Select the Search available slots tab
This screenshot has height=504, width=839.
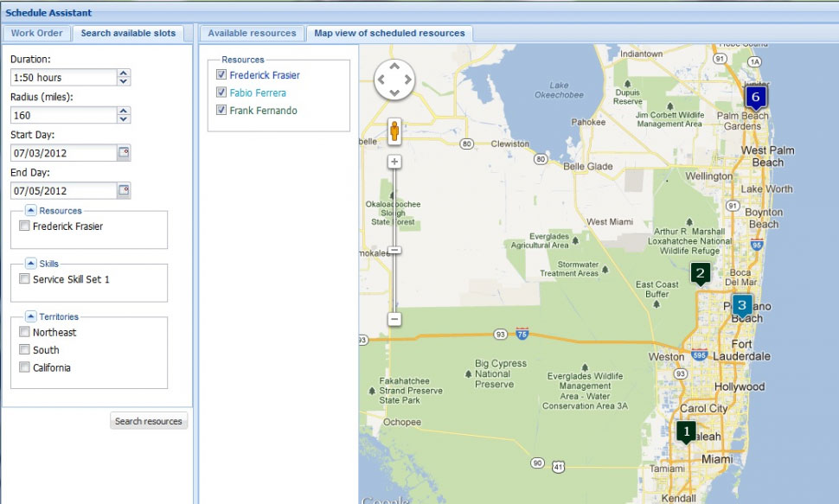pos(128,33)
